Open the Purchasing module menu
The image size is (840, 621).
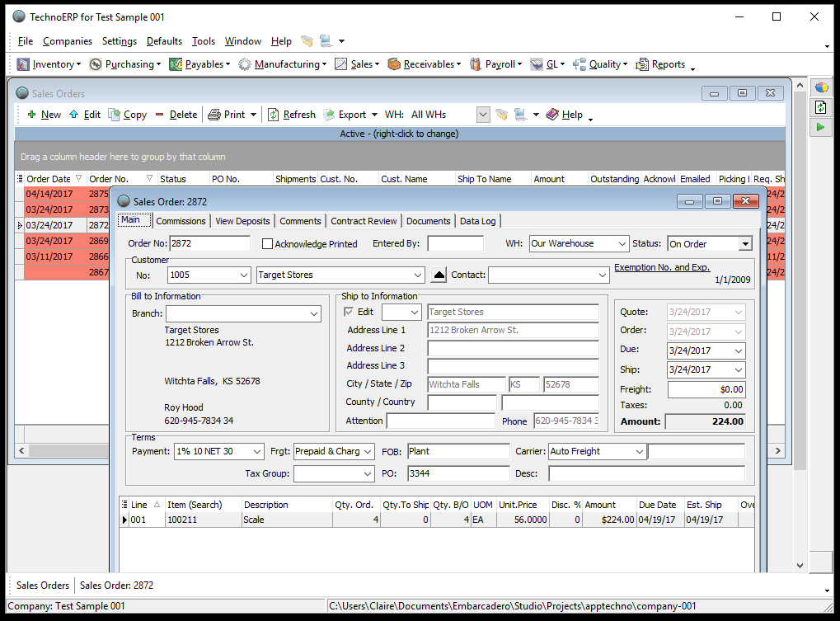[x=124, y=64]
